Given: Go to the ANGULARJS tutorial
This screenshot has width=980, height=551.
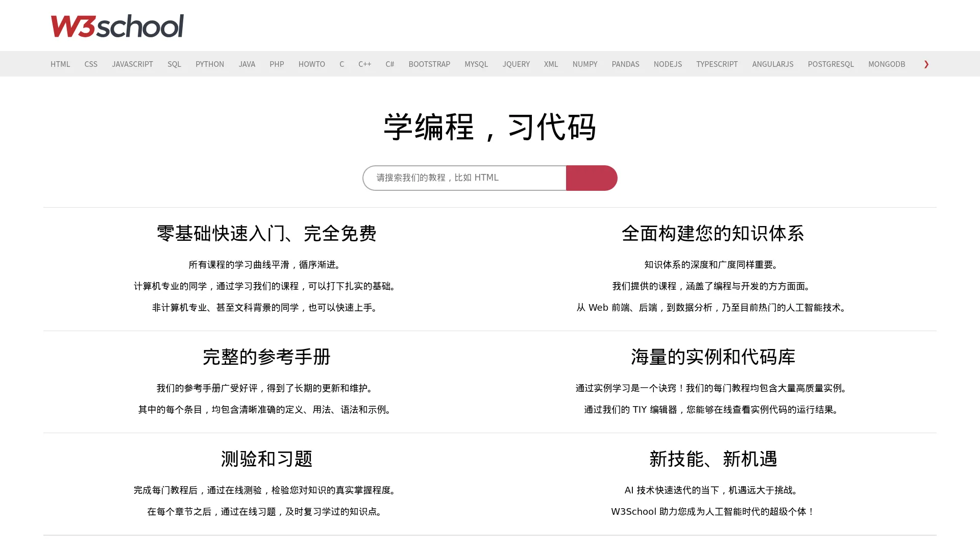Looking at the screenshot, I should pyautogui.click(x=773, y=64).
